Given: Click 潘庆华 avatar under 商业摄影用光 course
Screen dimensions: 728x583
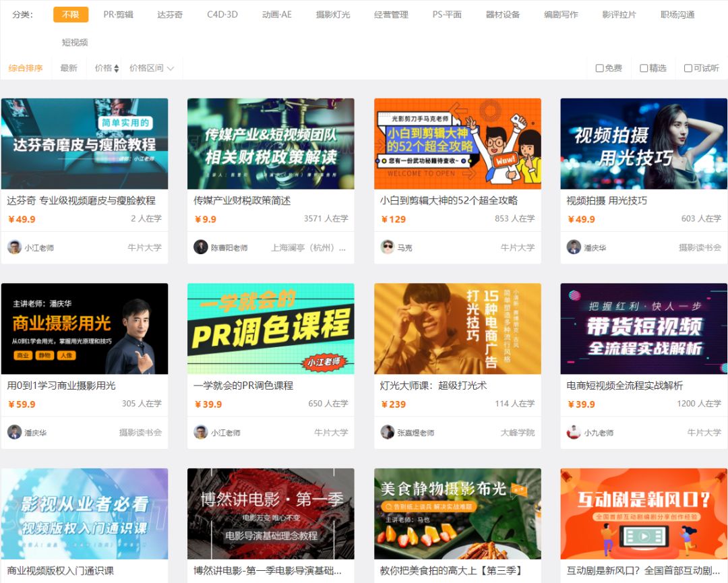Looking at the screenshot, I should pos(14,432).
